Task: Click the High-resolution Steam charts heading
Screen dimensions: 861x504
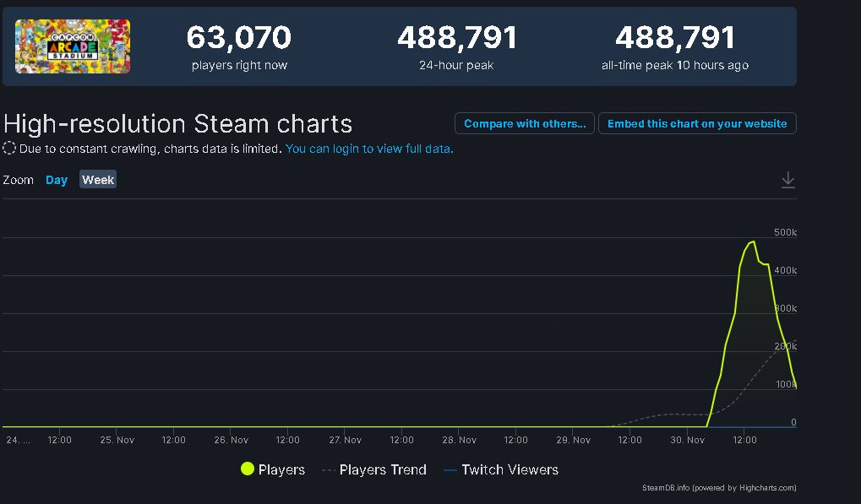Action: (177, 123)
